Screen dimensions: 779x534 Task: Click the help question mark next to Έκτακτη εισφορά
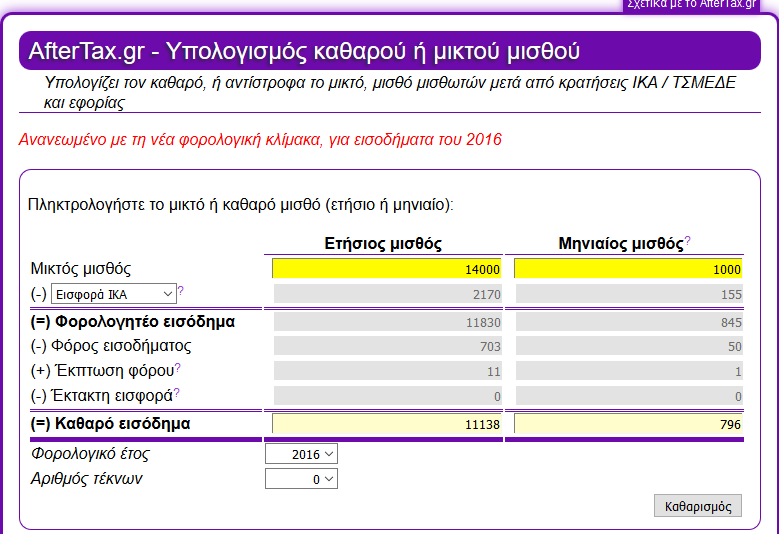coord(176,393)
